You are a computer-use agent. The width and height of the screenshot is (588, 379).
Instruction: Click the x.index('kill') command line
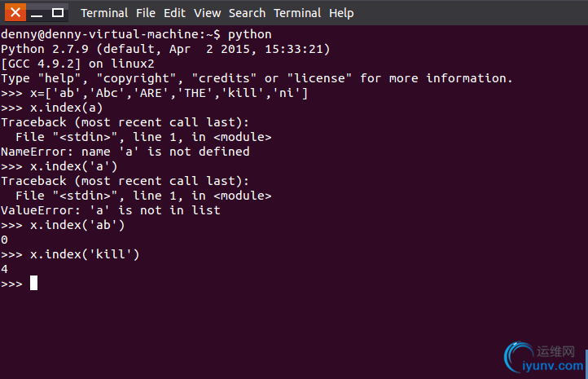(70, 254)
